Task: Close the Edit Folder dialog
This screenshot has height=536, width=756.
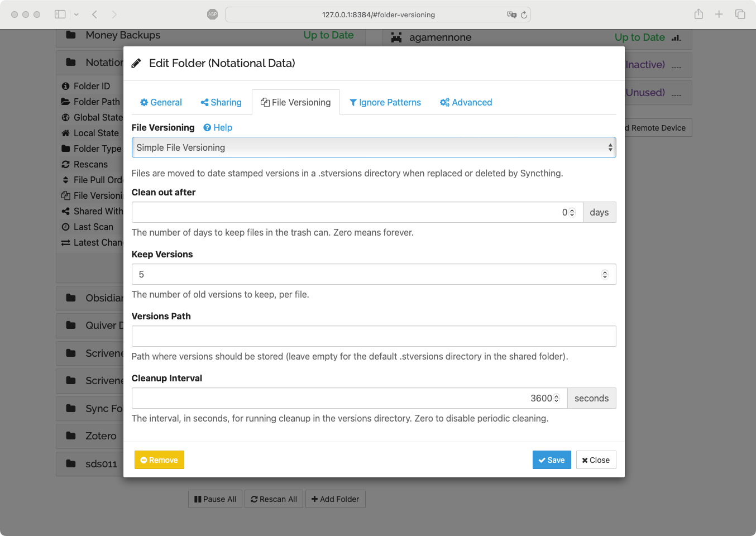Action: (x=596, y=460)
